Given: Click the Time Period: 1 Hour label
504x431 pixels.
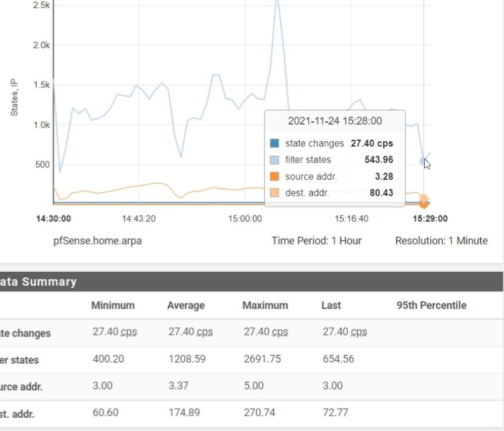Looking at the screenshot, I should (317, 241).
